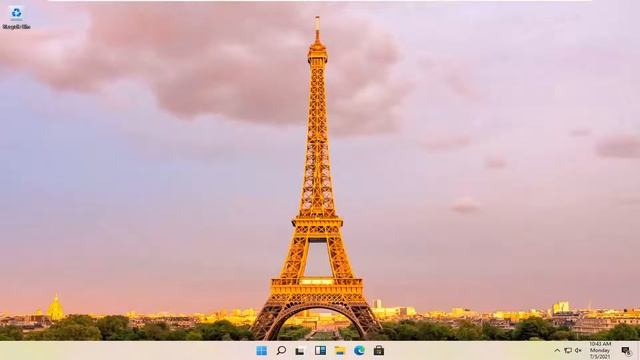Viewport: 640px width, 360px height.
Task: Open Microsoft Store from taskbar
Action: pyautogui.click(x=379, y=351)
